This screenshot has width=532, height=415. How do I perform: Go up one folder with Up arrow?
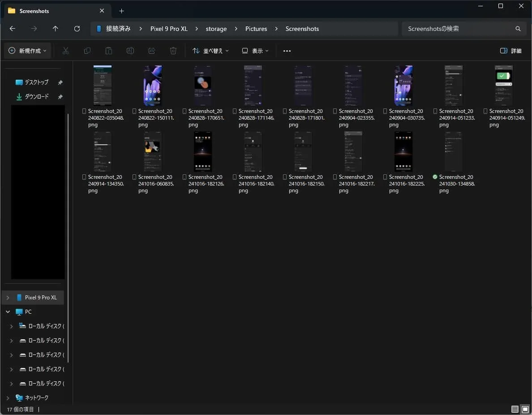click(56, 29)
